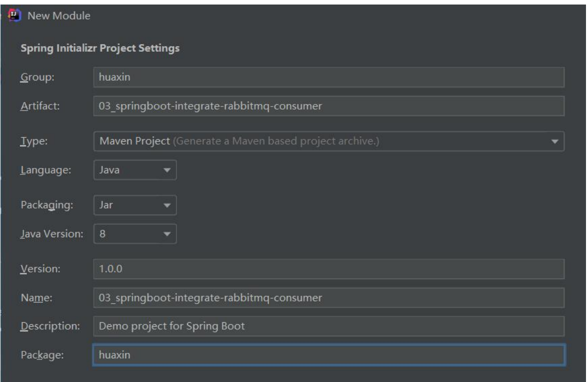588x382 pixels.
Task: Click the New Module window title text
Action: click(59, 16)
